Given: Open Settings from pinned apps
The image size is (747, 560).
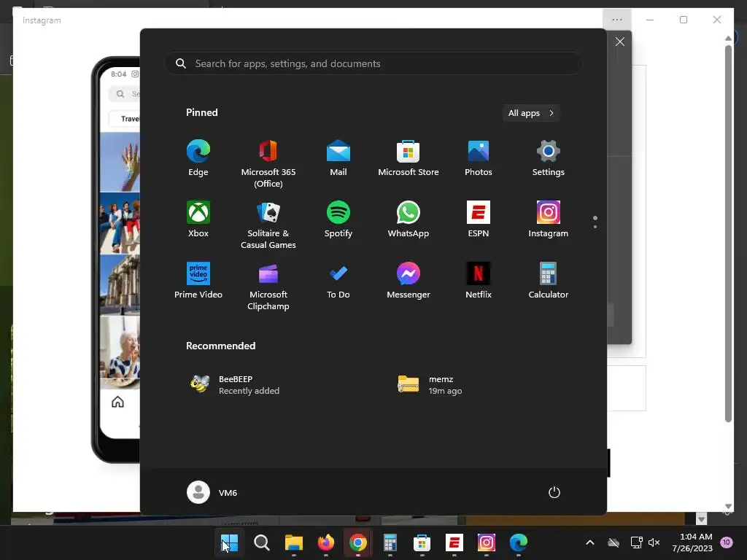Looking at the screenshot, I should click(549, 158).
